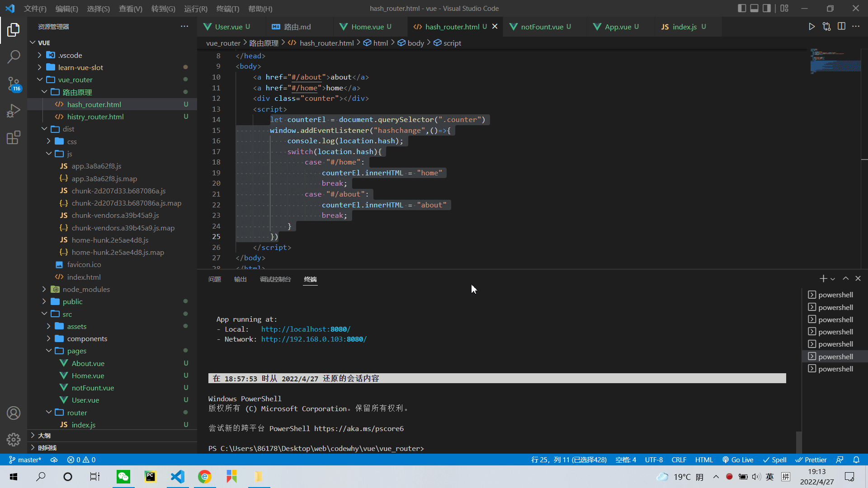Switch to the 调试控制台 panel tab

pyautogui.click(x=275, y=279)
